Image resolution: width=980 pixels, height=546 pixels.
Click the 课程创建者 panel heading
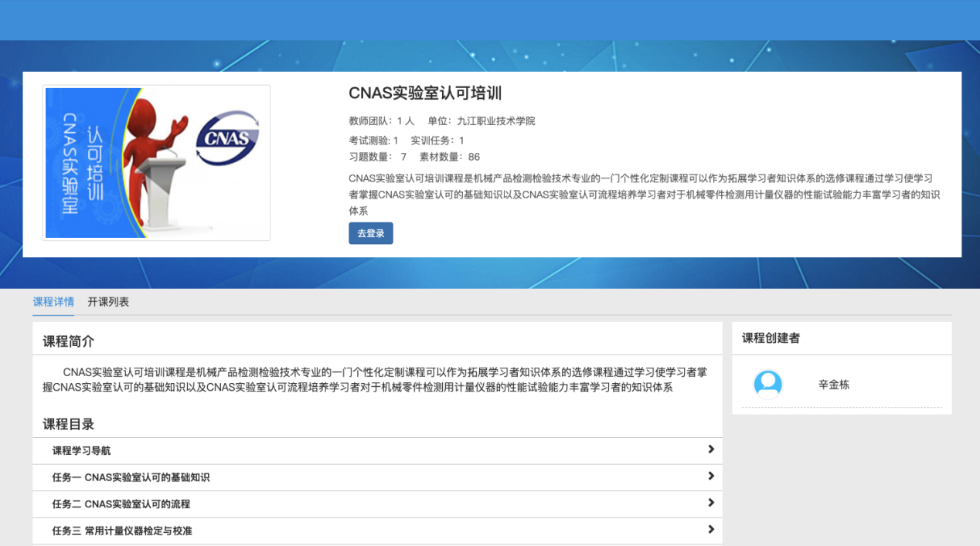point(771,338)
